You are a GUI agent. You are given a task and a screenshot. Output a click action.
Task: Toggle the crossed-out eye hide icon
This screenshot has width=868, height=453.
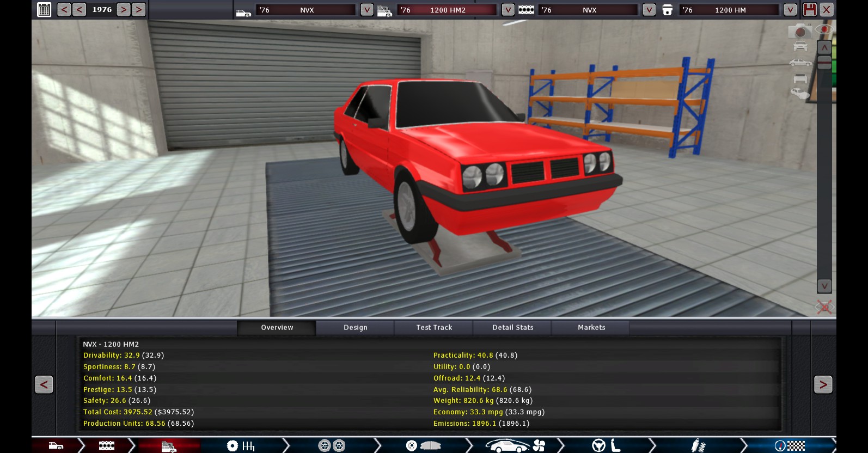[x=824, y=307]
